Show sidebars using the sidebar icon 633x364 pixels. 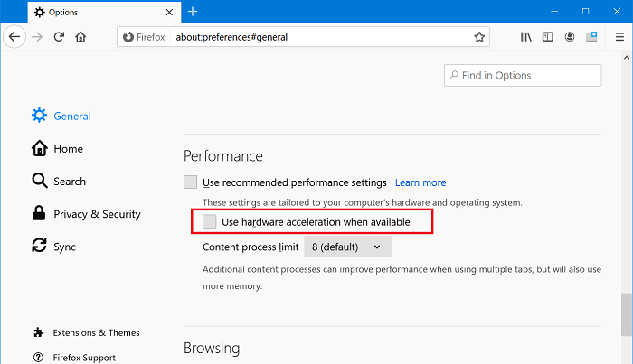(547, 37)
